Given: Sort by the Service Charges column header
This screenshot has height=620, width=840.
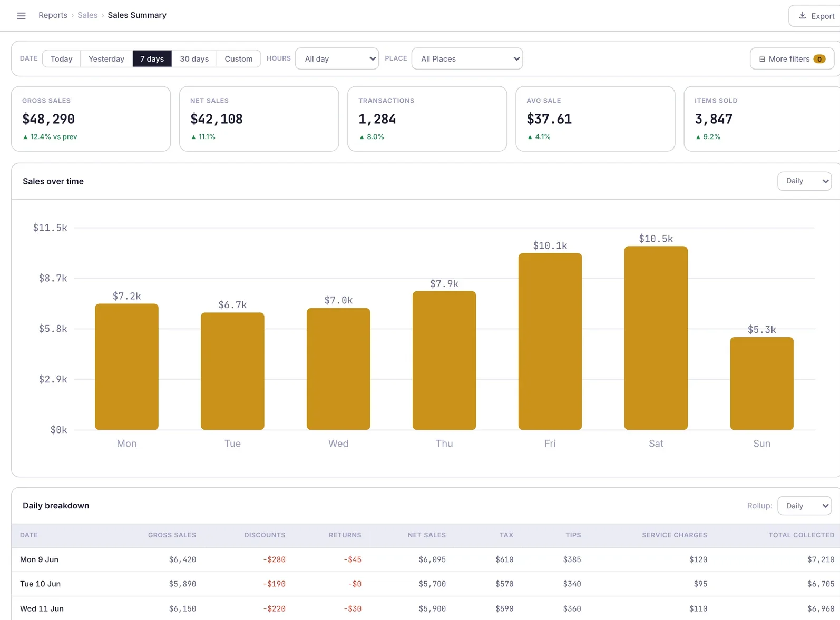Looking at the screenshot, I should [675, 535].
